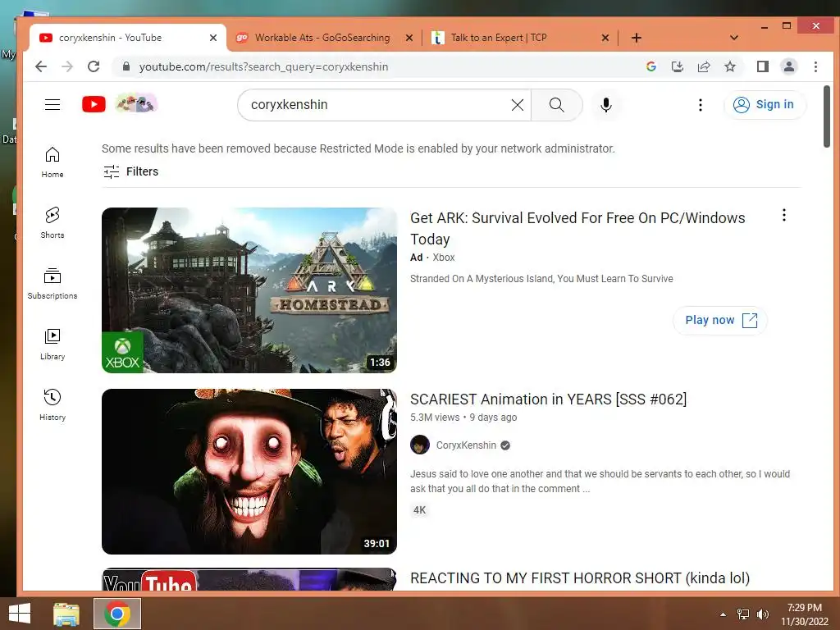Go to YouTube home via logo
The image size is (840, 630).
tap(94, 104)
